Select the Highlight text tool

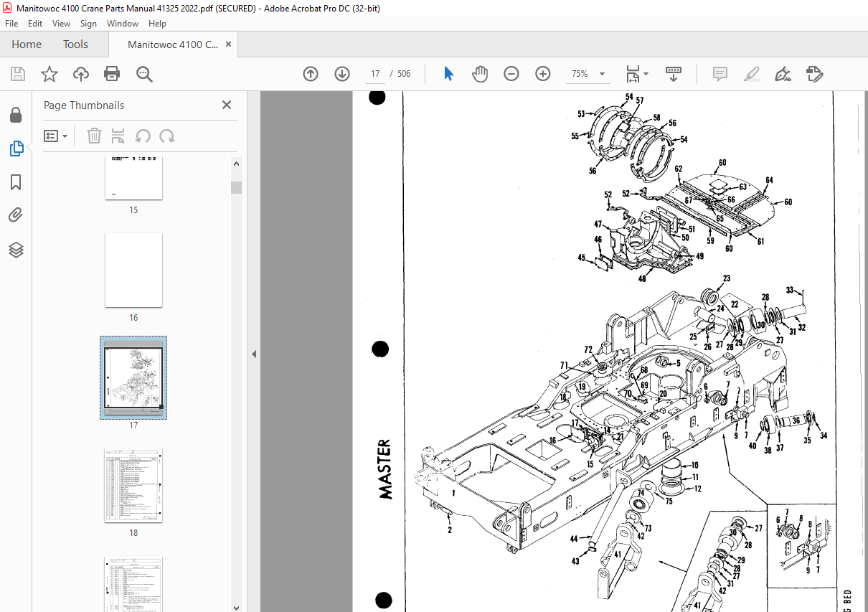(x=751, y=74)
